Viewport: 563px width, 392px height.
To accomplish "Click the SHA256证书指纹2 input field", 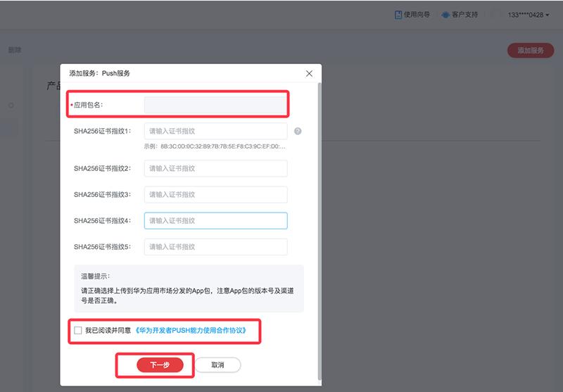I will (215, 168).
